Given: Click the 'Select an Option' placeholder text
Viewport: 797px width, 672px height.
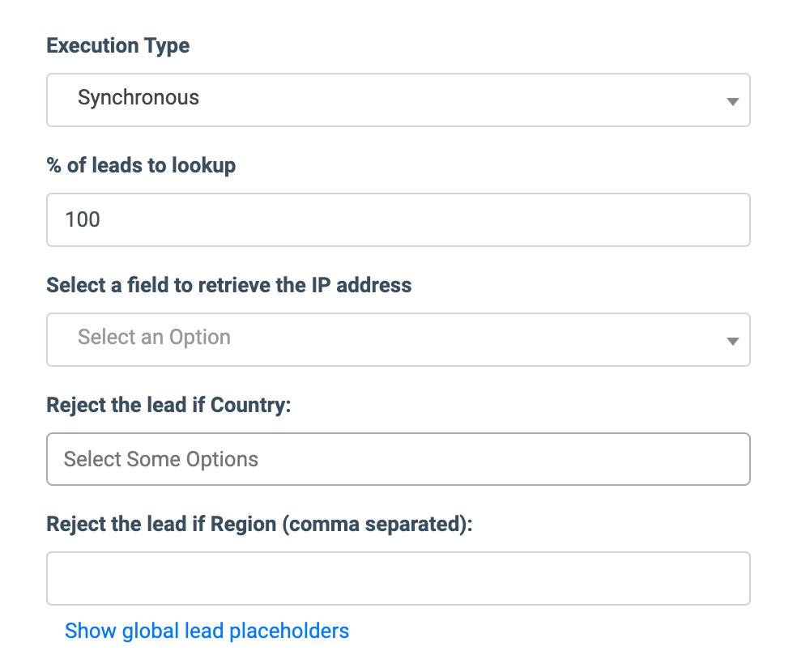Looking at the screenshot, I should (154, 337).
